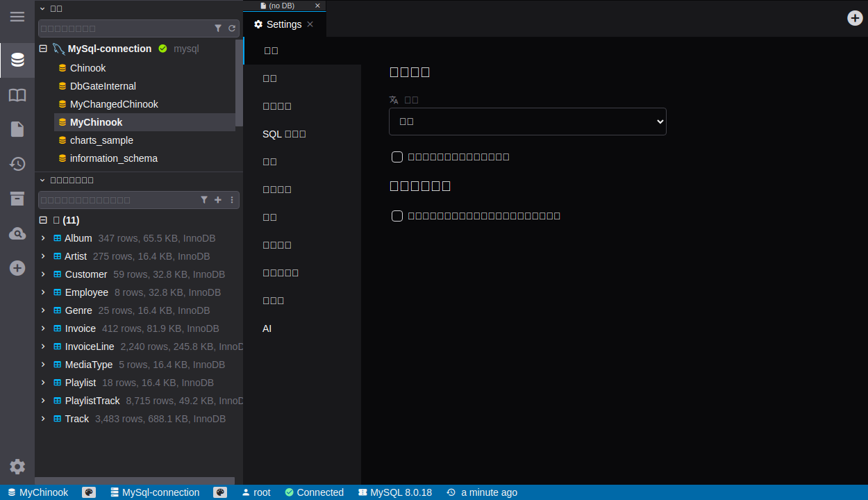Click the MySql-connection status bar item
This screenshot has height=500, width=868.
click(155, 492)
